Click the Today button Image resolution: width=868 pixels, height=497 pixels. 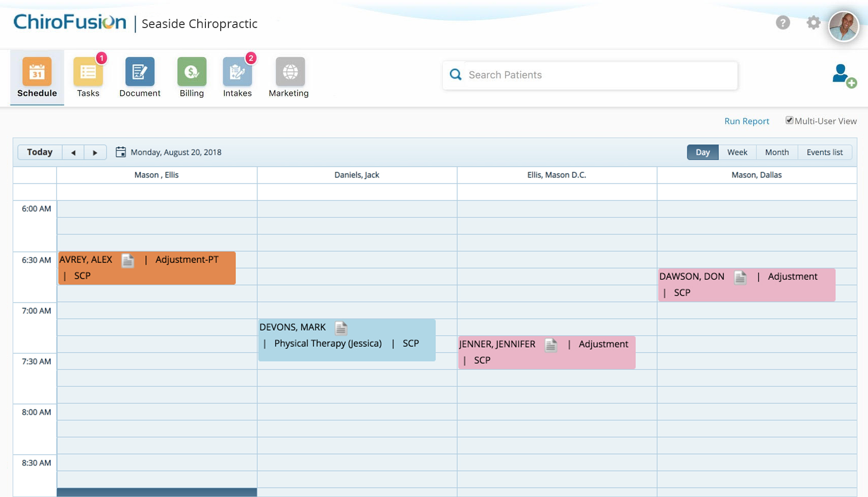click(x=39, y=152)
